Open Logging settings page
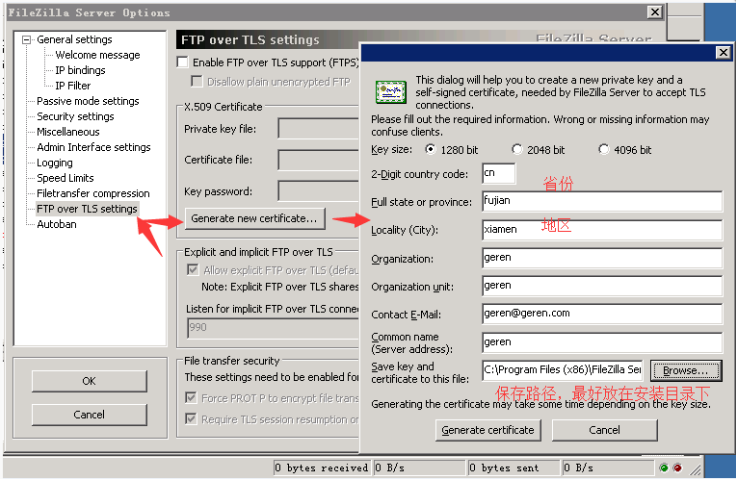The width and height of the screenshot is (736, 479). coord(54,163)
